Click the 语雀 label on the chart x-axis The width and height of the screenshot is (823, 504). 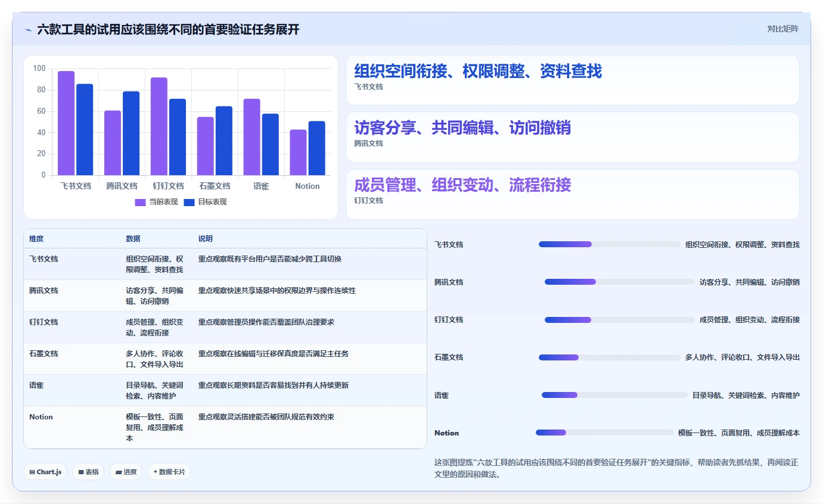(261, 186)
